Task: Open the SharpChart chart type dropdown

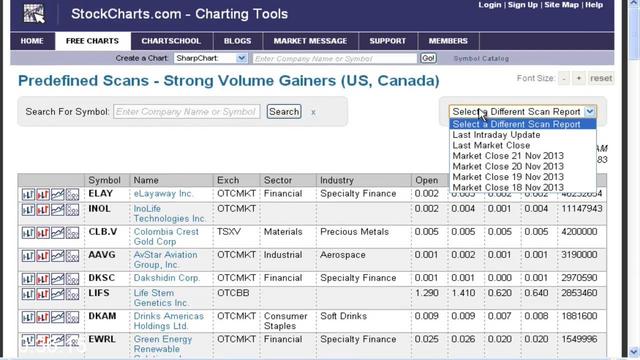Action: pyautogui.click(x=211, y=58)
